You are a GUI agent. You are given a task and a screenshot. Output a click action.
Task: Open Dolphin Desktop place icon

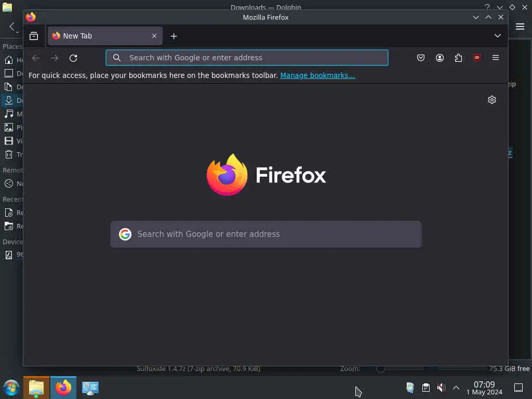pyautogui.click(x=9, y=73)
